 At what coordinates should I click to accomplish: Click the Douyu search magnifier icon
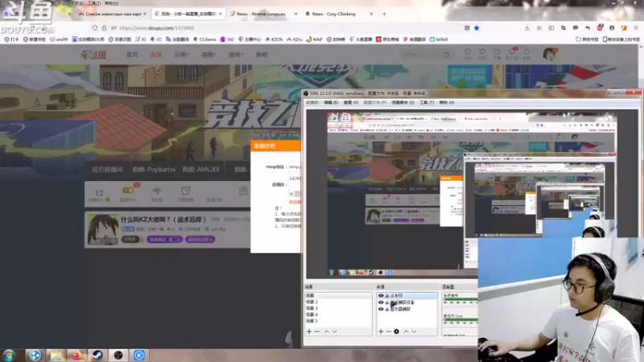pyautogui.click(x=447, y=54)
